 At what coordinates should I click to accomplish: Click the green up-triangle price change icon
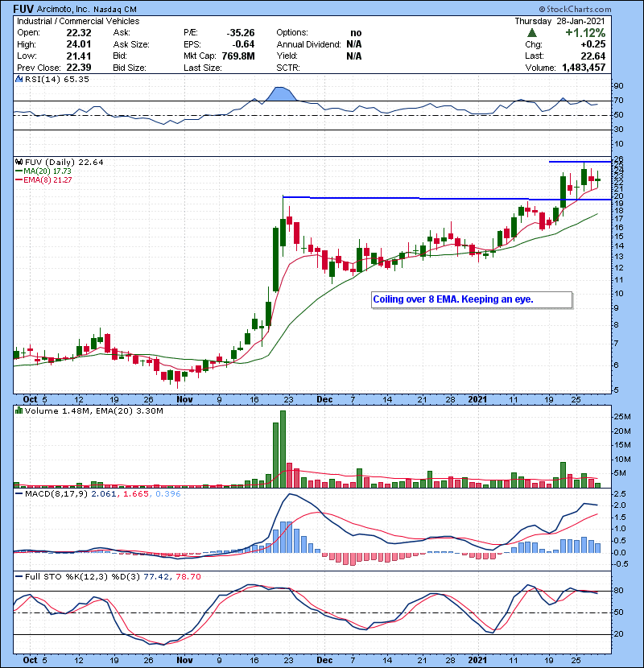coord(531,33)
